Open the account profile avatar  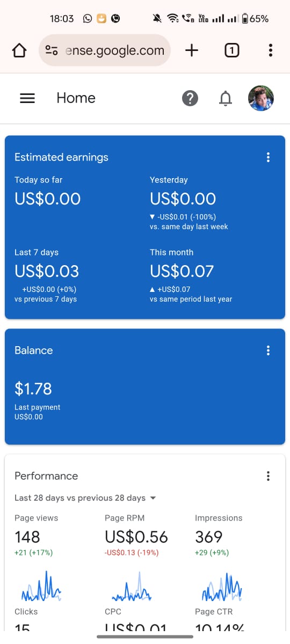tap(261, 98)
